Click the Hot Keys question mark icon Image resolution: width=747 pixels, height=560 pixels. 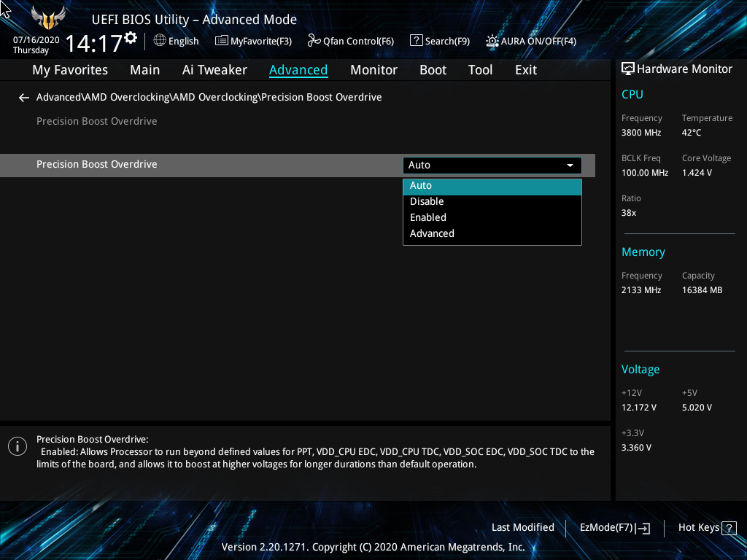tap(729, 528)
